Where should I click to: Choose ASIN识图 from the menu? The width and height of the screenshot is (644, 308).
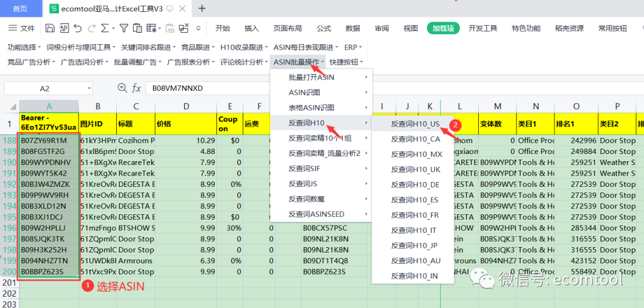(x=321, y=92)
